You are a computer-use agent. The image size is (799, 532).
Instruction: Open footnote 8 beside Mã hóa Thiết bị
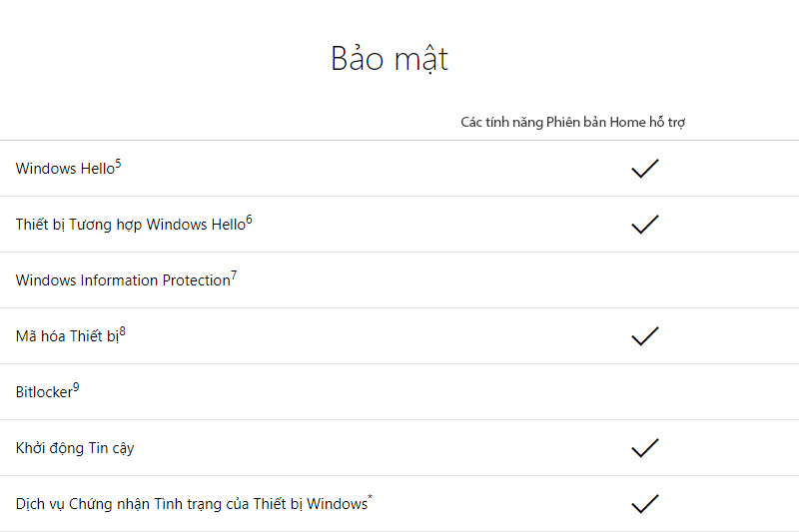122,332
